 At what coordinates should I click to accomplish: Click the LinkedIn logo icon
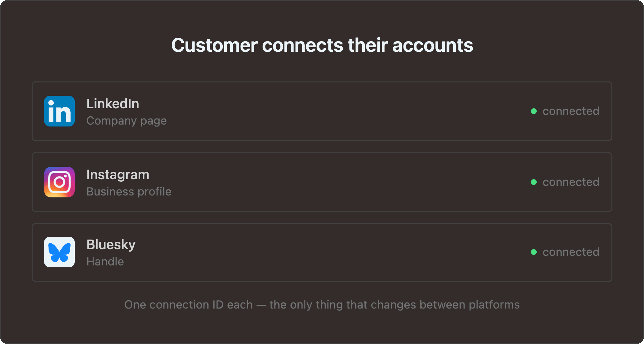(x=59, y=111)
